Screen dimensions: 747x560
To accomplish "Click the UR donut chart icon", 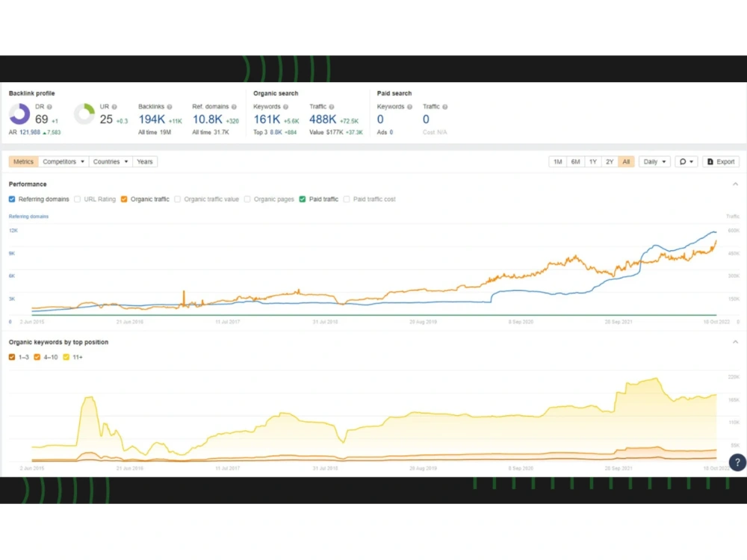I will point(84,114).
